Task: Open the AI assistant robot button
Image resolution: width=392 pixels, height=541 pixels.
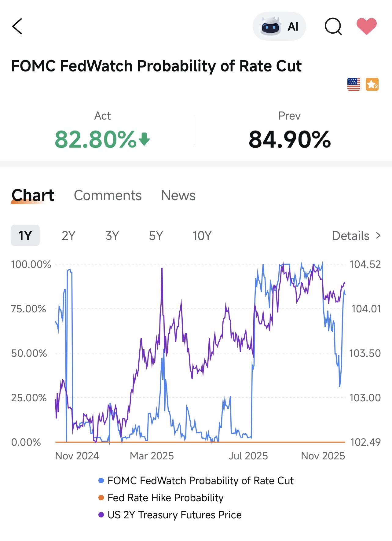Action: click(279, 27)
